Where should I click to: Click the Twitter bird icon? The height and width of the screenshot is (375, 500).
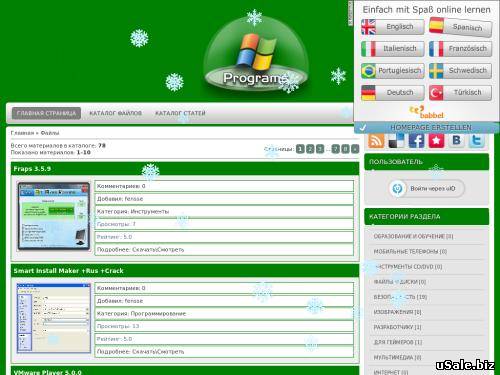[476, 140]
